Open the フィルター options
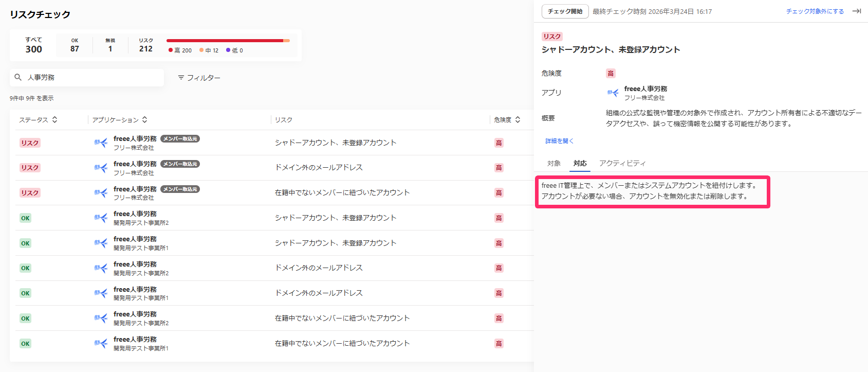Image resolution: width=868 pixels, height=372 pixels. [x=199, y=78]
